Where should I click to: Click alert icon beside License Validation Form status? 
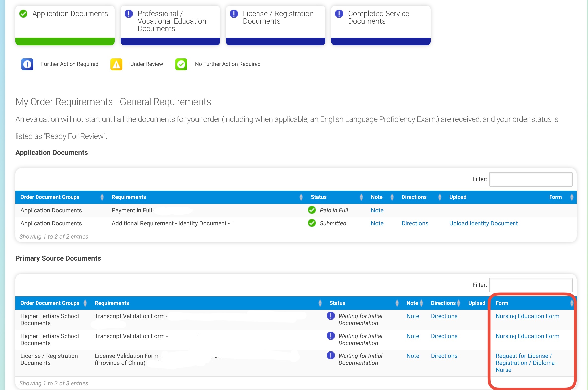331,356
